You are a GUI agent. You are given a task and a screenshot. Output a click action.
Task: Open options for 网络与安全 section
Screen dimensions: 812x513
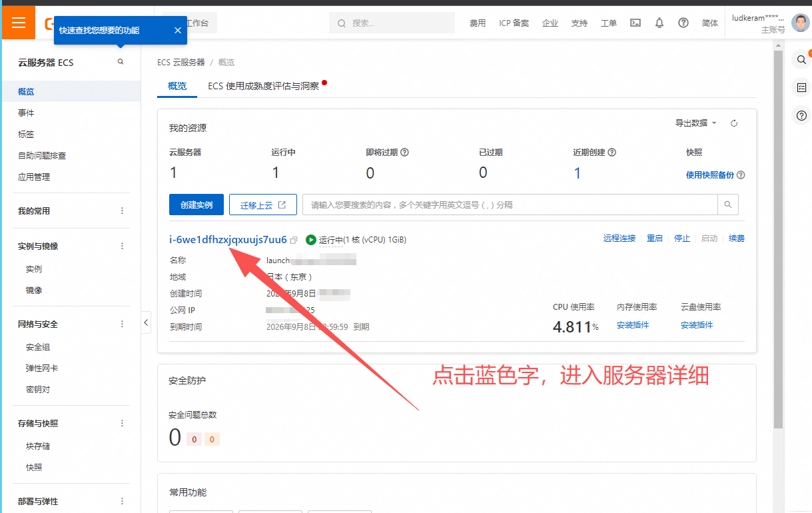pos(122,324)
